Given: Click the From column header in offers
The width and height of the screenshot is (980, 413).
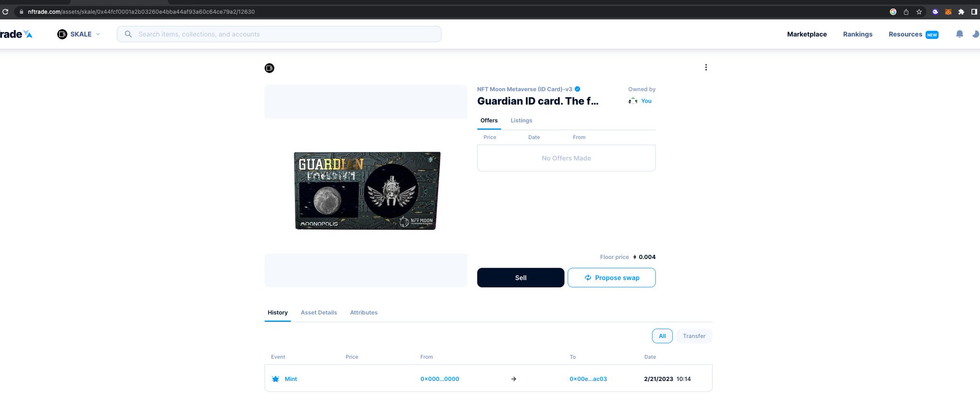Looking at the screenshot, I should 579,137.
